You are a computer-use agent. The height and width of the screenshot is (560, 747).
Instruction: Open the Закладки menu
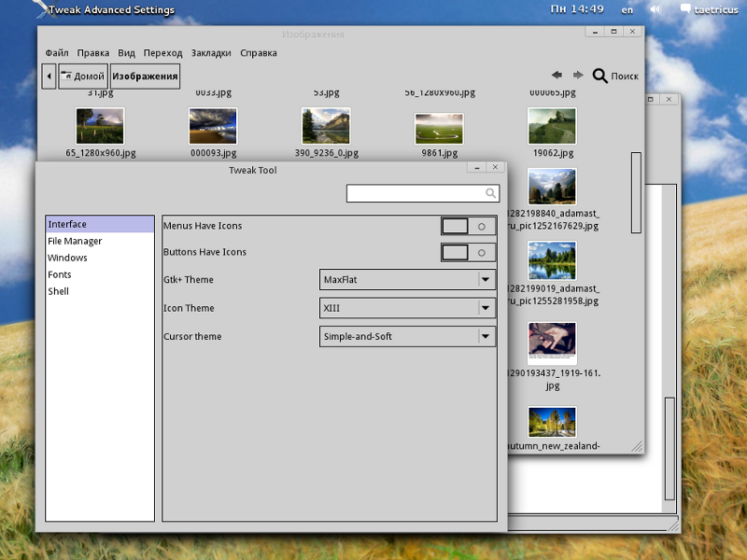211,53
